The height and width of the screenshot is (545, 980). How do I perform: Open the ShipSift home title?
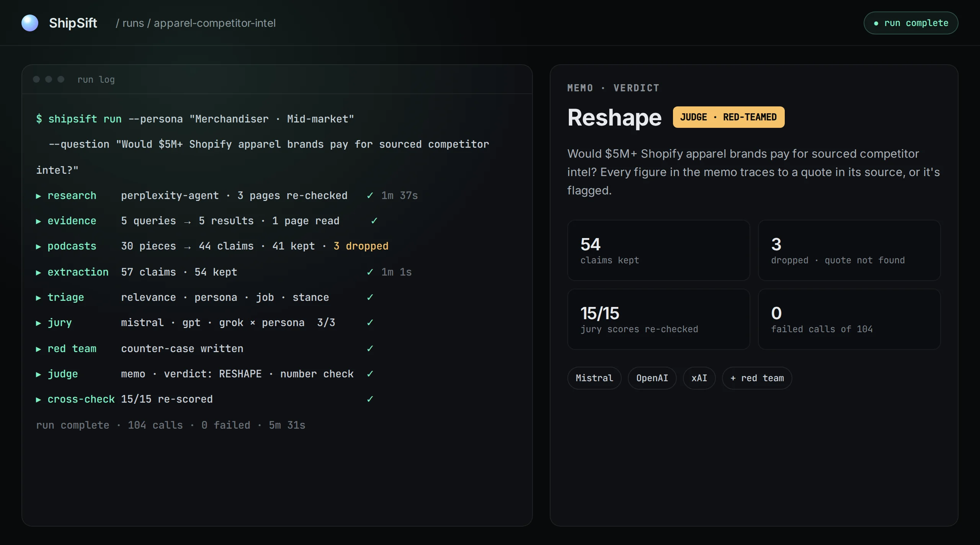pos(73,23)
